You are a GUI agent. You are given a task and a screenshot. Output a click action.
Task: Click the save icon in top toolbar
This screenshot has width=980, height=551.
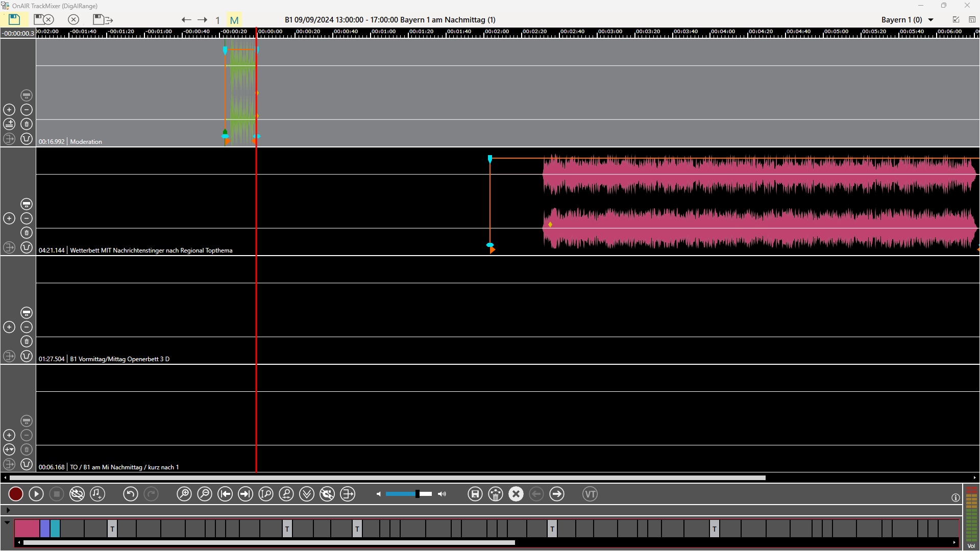14,19
